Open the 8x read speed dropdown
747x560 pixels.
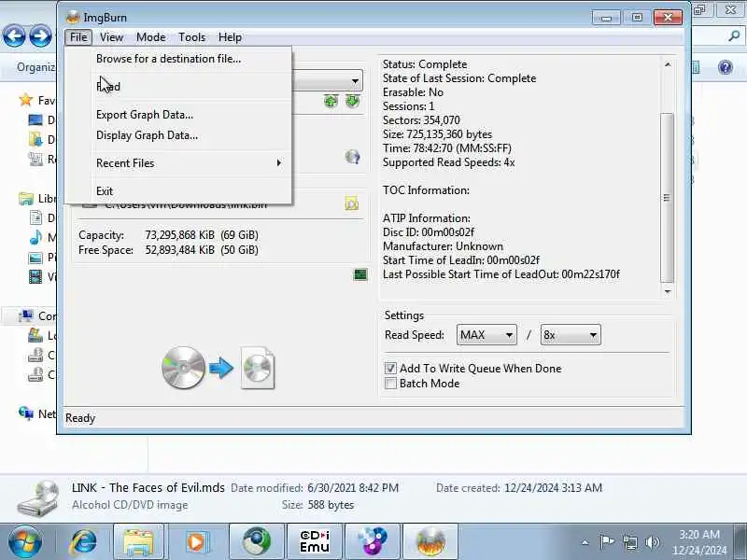click(571, 335)
